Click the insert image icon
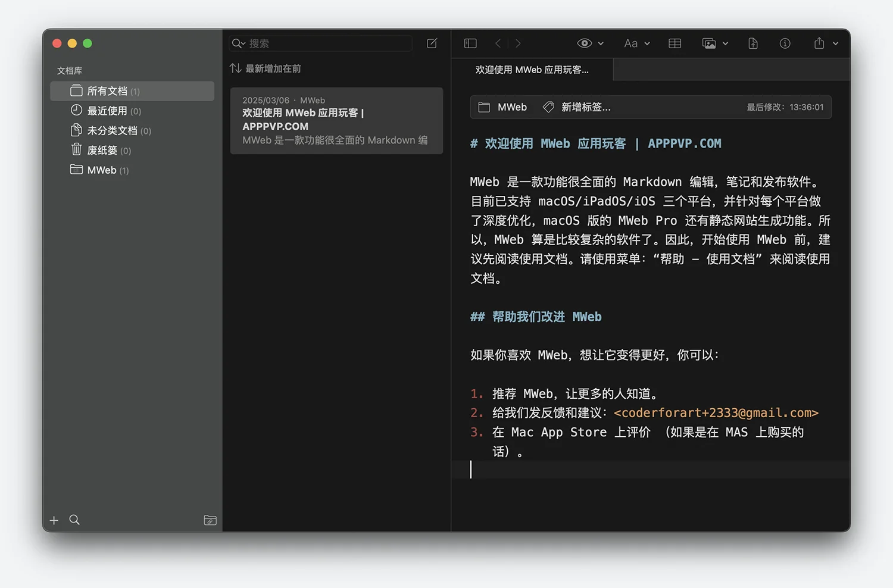893x588 pixels. [x=709, y=43]
